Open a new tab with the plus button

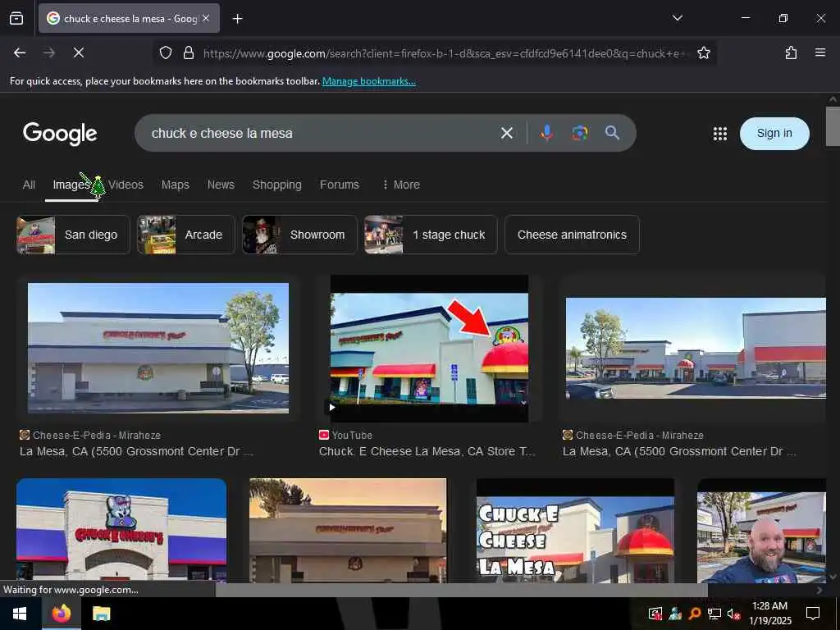[x=237, y=19]
